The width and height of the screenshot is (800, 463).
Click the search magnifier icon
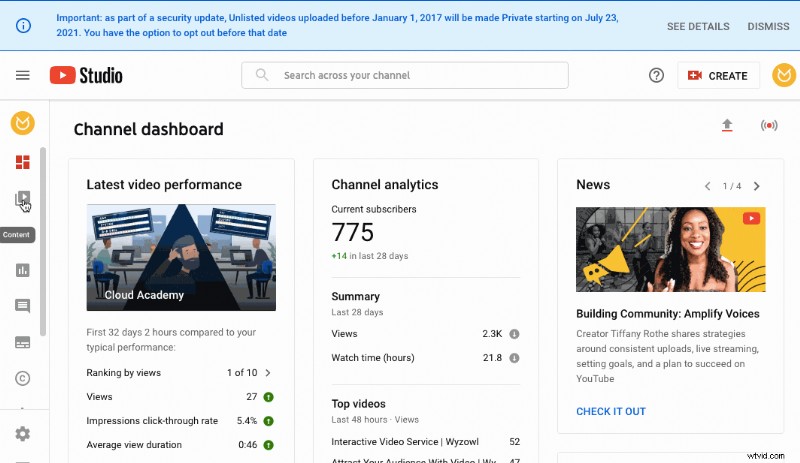pyautogui.click(x=262, y=75)
